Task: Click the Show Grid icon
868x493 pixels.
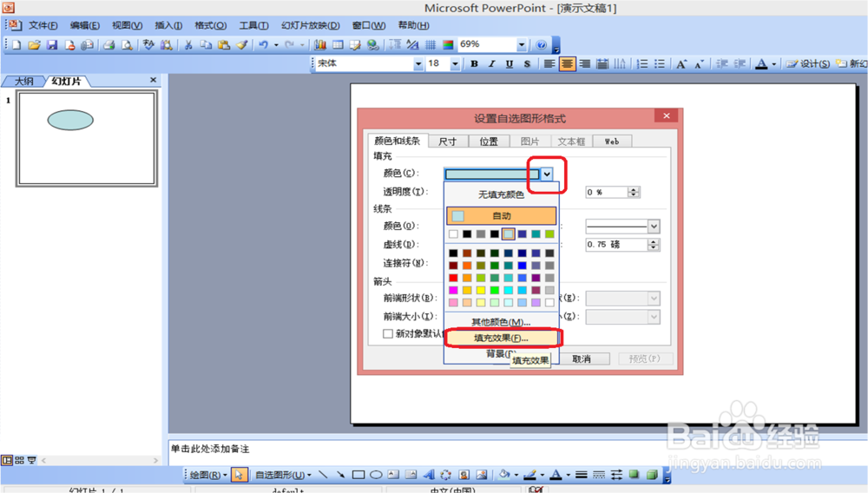Action: pyautogui.click(x=431, y=45)
